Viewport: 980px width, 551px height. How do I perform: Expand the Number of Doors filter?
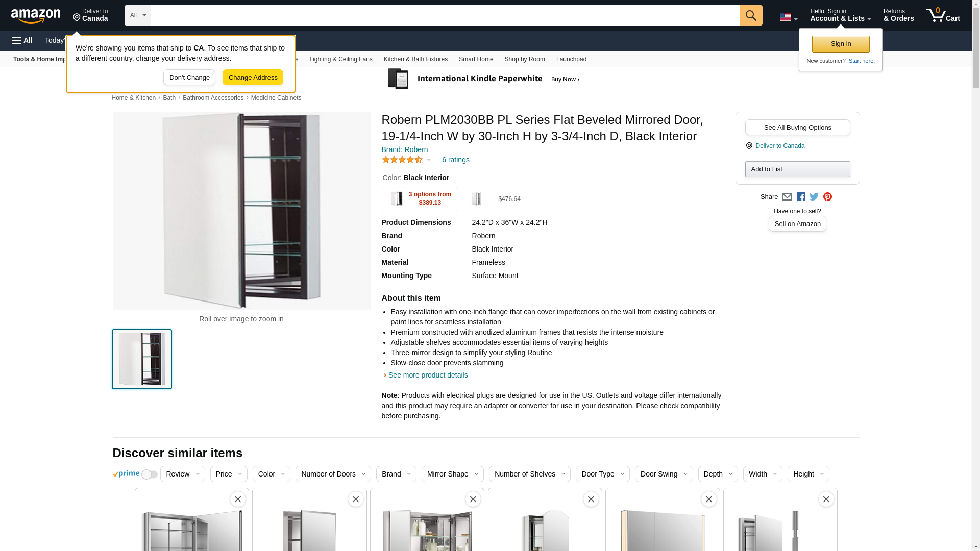click(x=333, y=474)
